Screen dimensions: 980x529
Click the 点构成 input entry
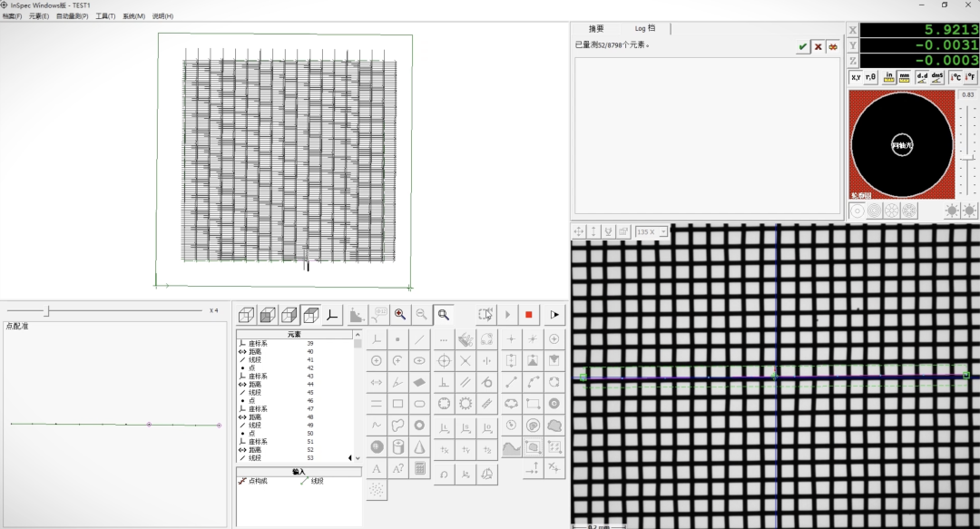[x=254, y=481]
